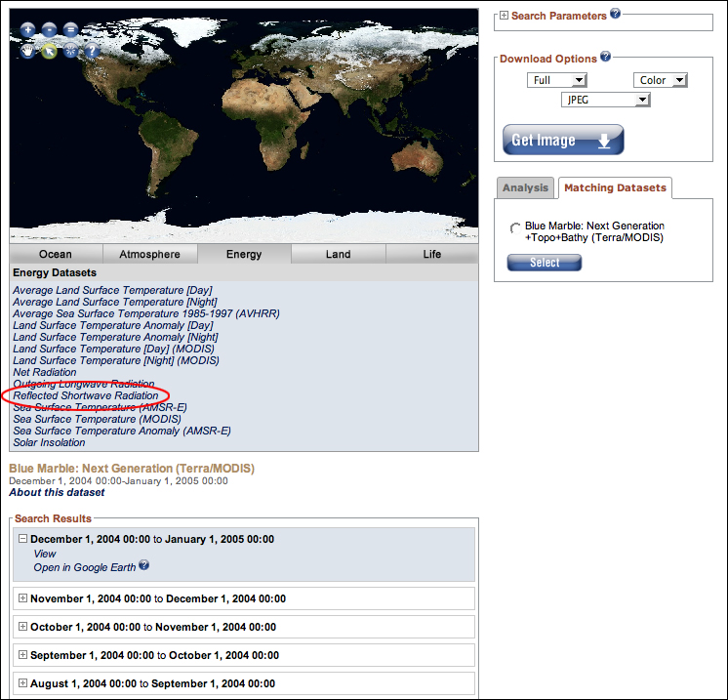Switch to the Atmosphere datasets tab
This screenshot has height=700, width=728.
point(149,255)
